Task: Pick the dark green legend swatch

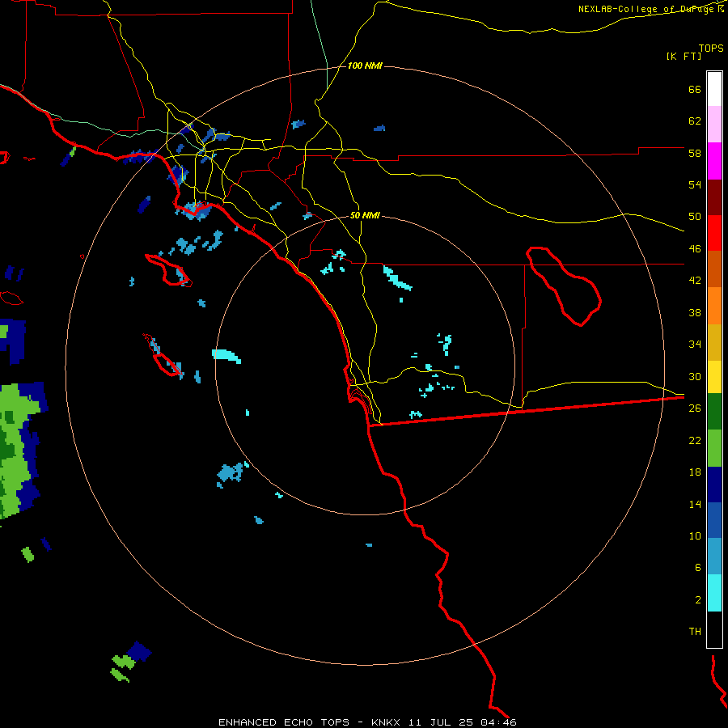Action: (x=714, y=412)
